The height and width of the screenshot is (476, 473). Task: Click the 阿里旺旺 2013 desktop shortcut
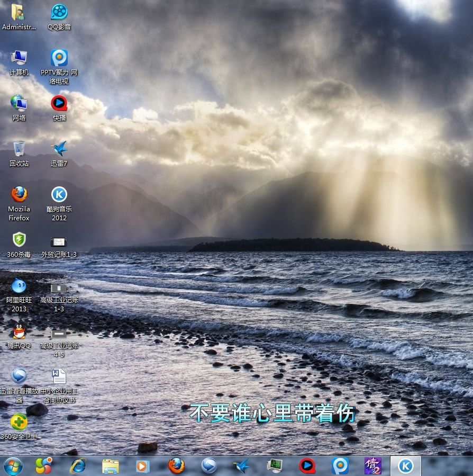tap(19, 294)
